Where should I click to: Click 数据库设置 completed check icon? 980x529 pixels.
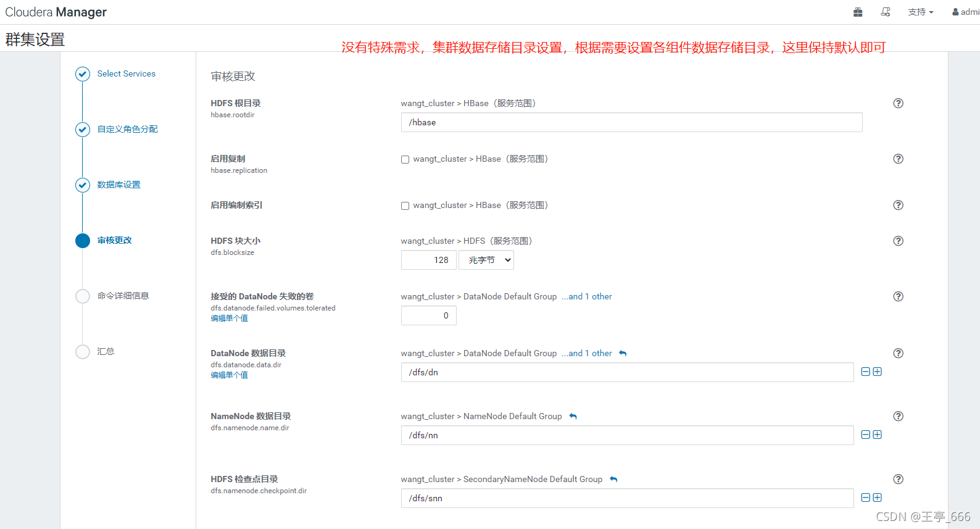(83, 185)
